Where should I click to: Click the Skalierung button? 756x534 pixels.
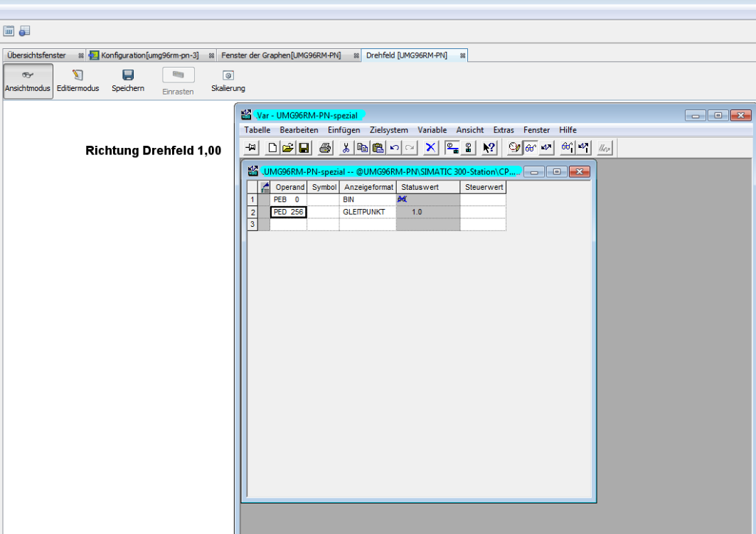[228, 81]
